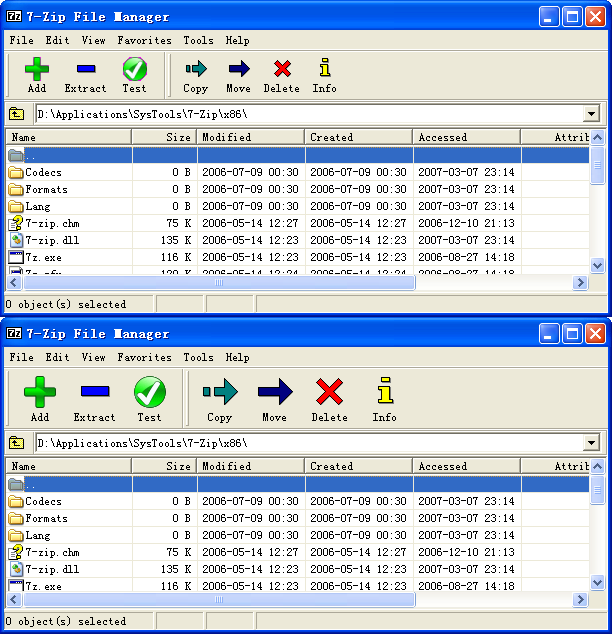The width and height of the screenshot is (612, 634).
Task: Sort by Modified column in top window
Action: coord(251,137)
